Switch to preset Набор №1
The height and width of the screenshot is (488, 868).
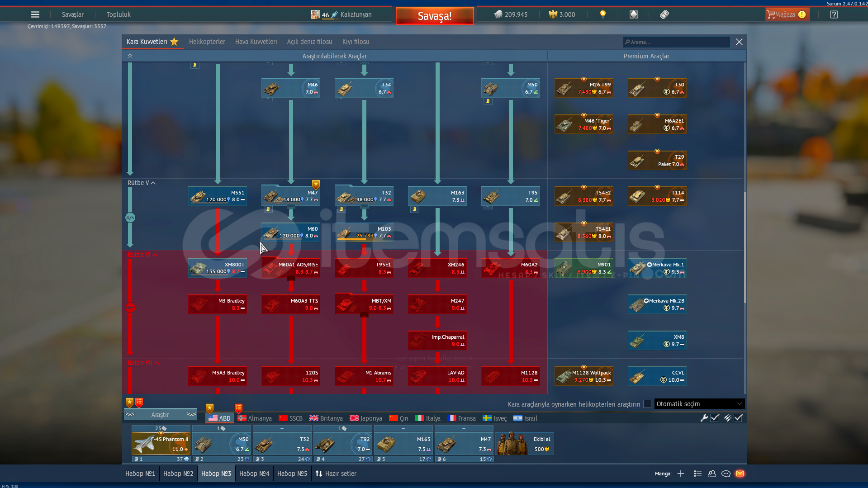140,474
